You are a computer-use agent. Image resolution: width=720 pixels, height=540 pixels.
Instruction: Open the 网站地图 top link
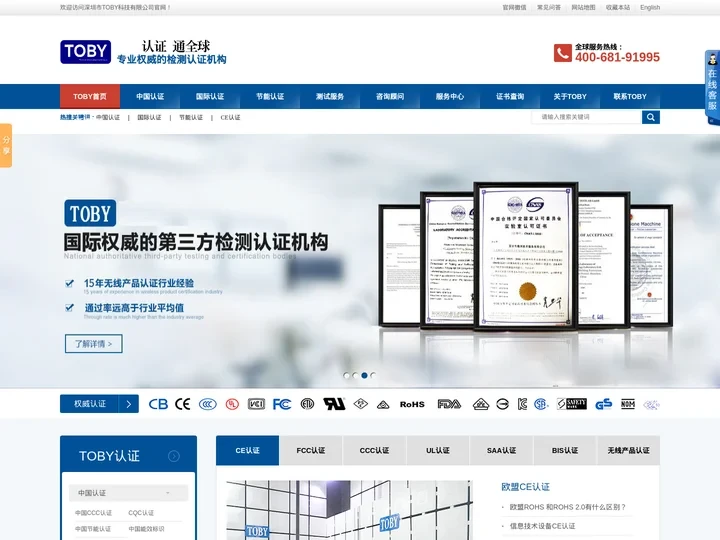tap(583, 7)
